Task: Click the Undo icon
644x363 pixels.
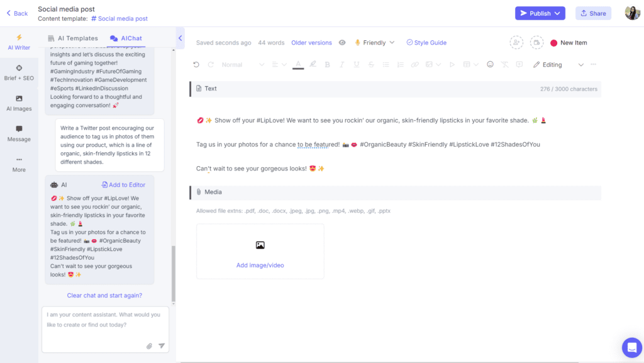Action: pyautogui.click(x=196, y=64)
